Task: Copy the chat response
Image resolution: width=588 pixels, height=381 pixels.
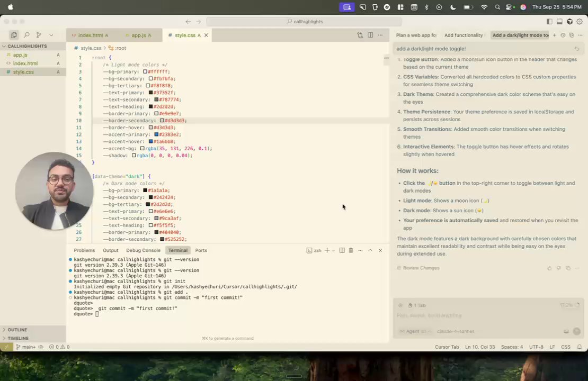Action: [568, 268]
